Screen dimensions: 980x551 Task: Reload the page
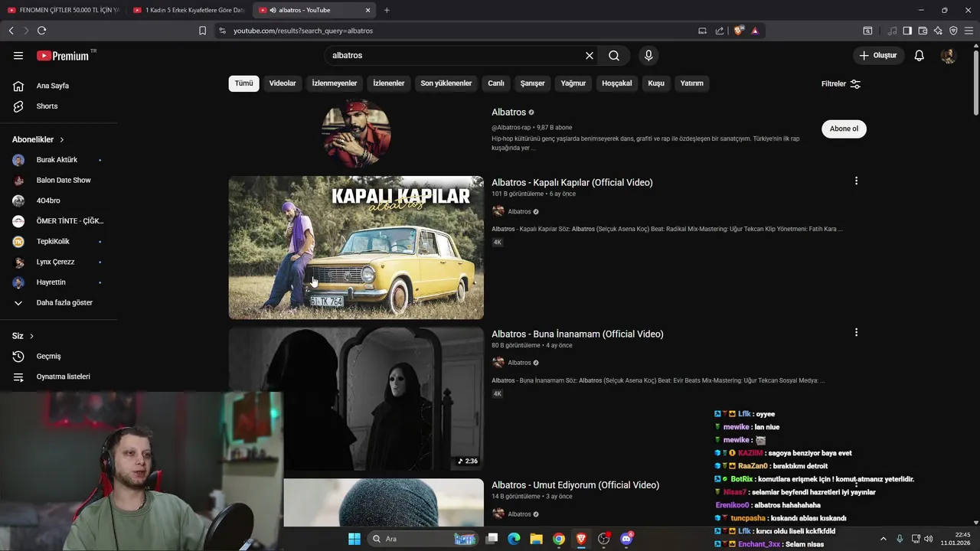tap(41, 31)
